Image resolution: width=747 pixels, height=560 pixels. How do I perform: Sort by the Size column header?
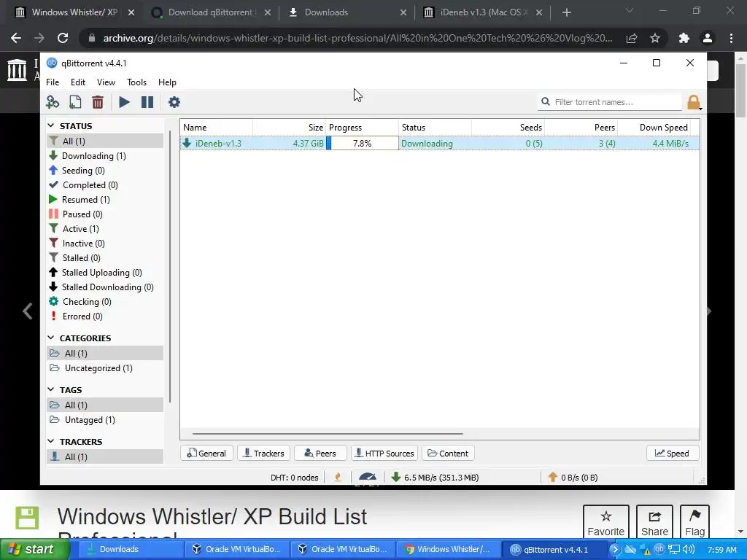pos(289,128)
